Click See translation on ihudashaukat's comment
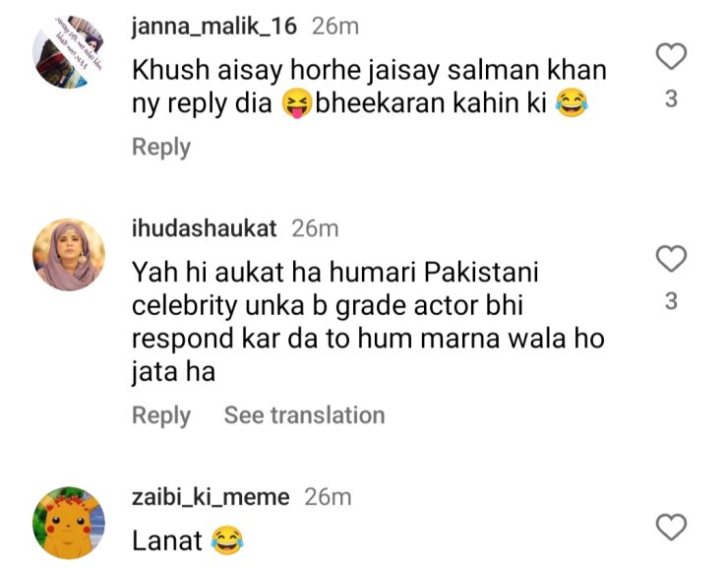The width and height of the screenshot is (728, 568). coord(304,415)
